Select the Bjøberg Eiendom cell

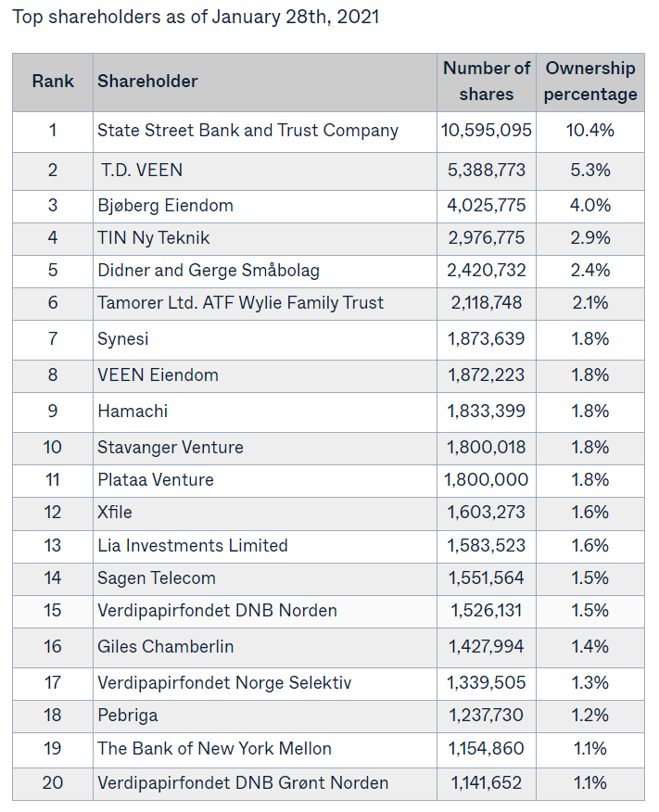tap(165, 206)
